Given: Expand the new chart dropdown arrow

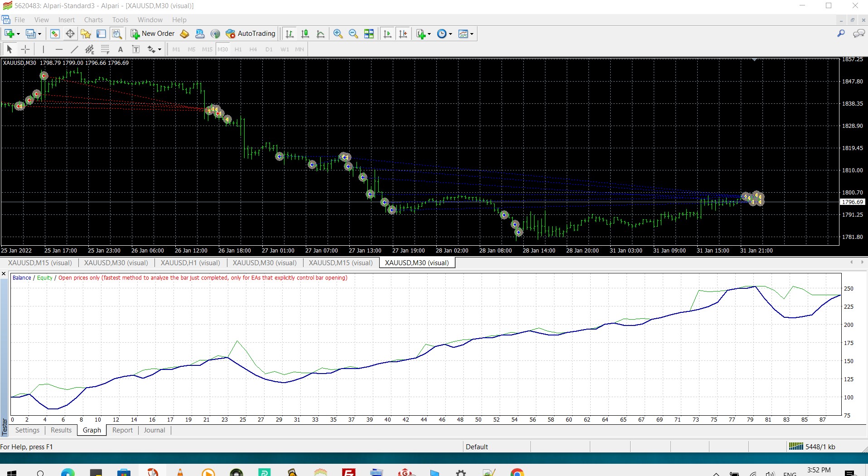Looking at the screenshot, I should 19,34.
